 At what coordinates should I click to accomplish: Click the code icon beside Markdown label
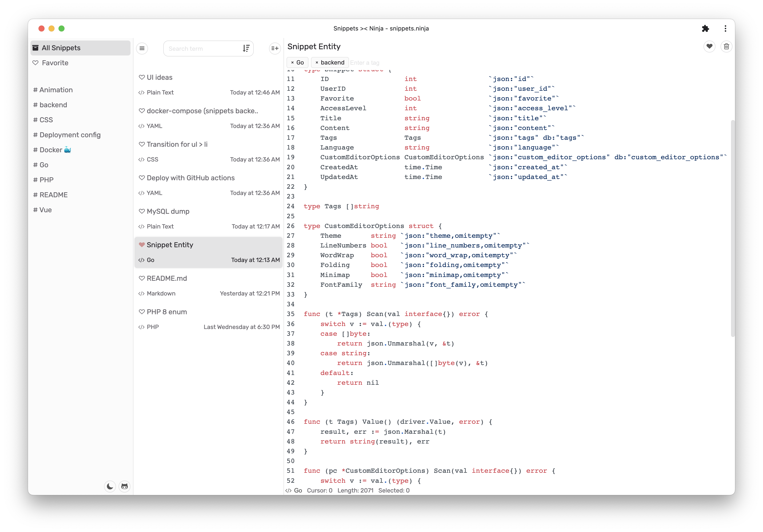pyautogui.click(x=141, y=294)
